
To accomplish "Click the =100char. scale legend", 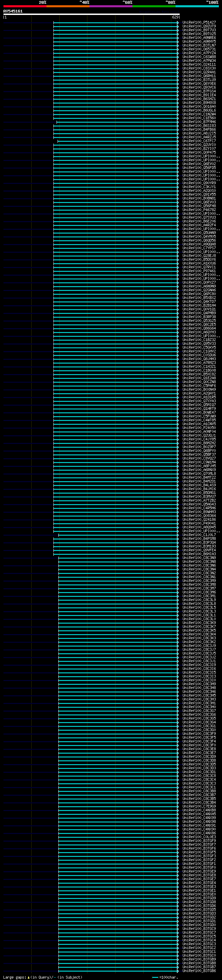I will pyautogui.click(x=164, y=977).
